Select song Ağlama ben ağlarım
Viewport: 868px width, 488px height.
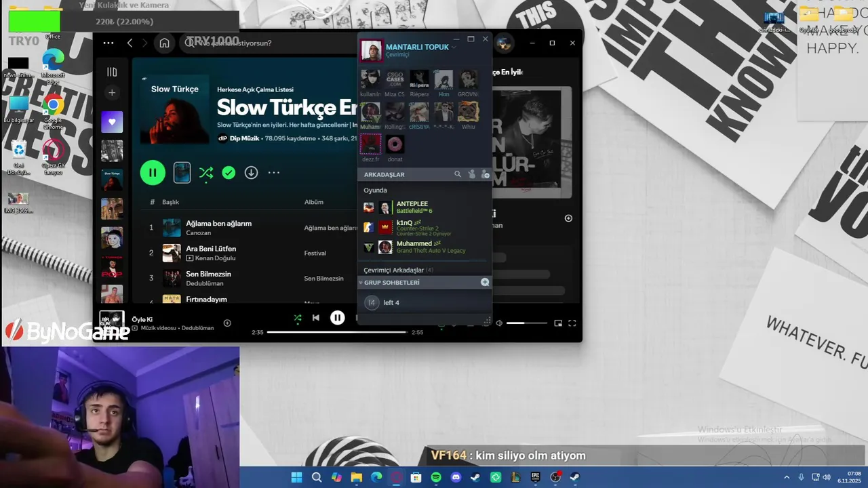click(x=219, y=224)
